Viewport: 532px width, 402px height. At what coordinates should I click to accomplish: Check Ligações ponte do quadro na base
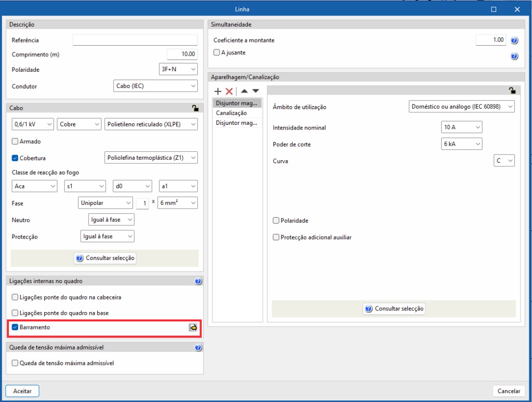click(15, 313)
